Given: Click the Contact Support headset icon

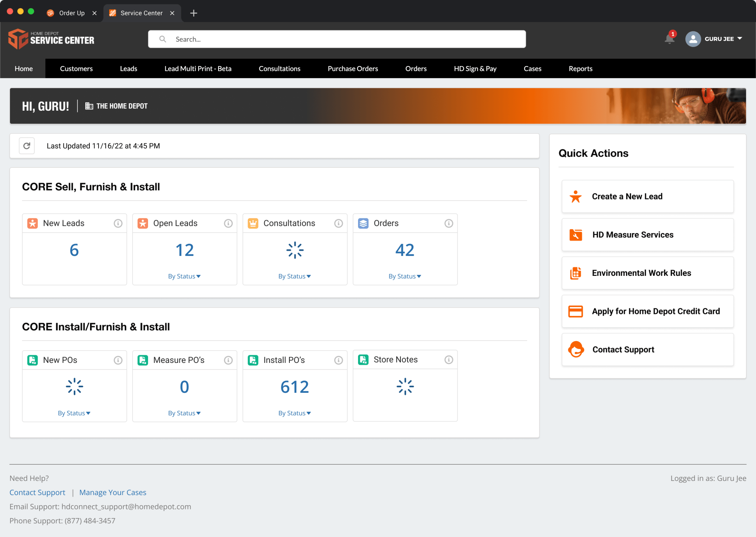Looking at the screenshot, I should point(575,350).
